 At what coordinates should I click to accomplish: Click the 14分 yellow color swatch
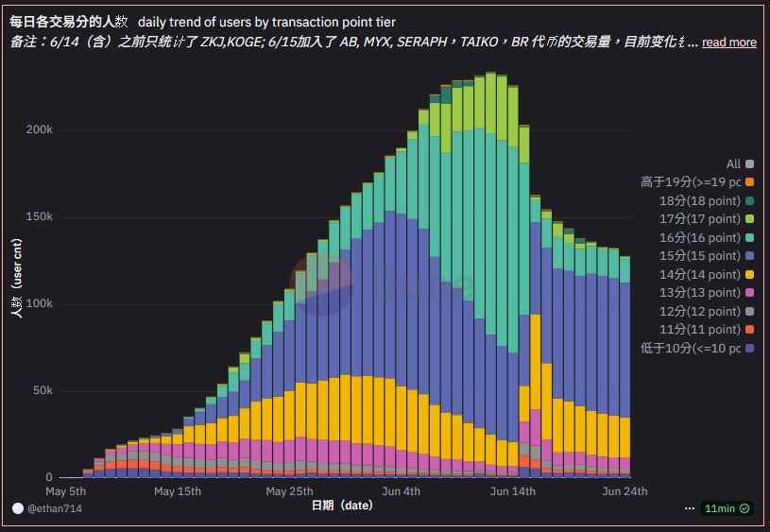pyautogui.click(x=749, y=274)
